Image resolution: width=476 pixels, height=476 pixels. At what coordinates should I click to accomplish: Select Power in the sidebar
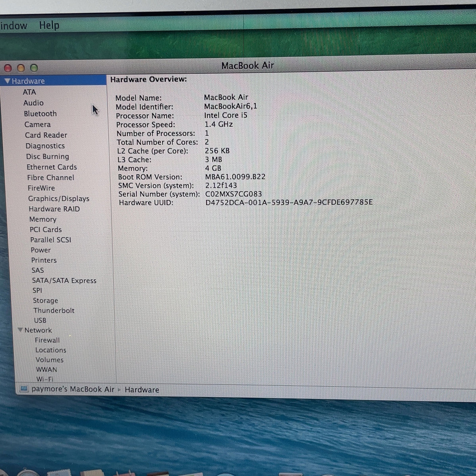tap(41, 250)
